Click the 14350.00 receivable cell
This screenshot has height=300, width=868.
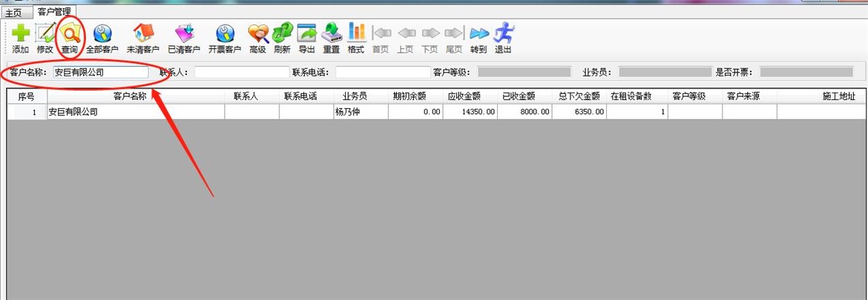[x=470, y=112]
